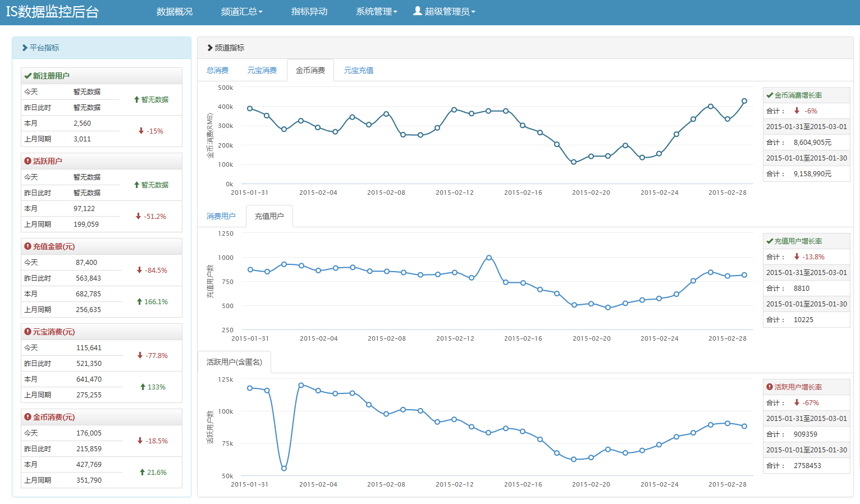
Task: Click the warning icon beside 元宝消费(元)
Action: coord(28,332)
